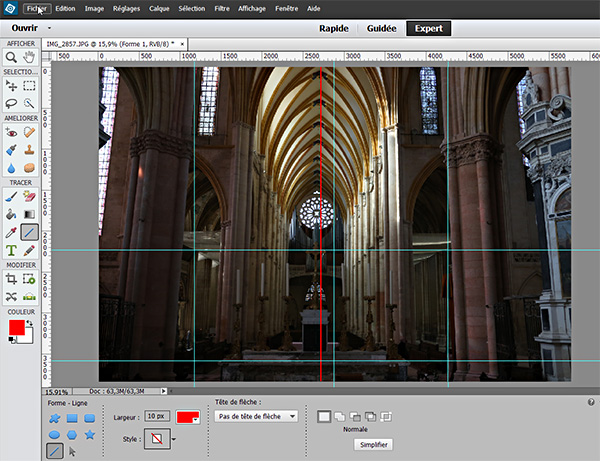Select the Gradient tool

click(29, 214)
